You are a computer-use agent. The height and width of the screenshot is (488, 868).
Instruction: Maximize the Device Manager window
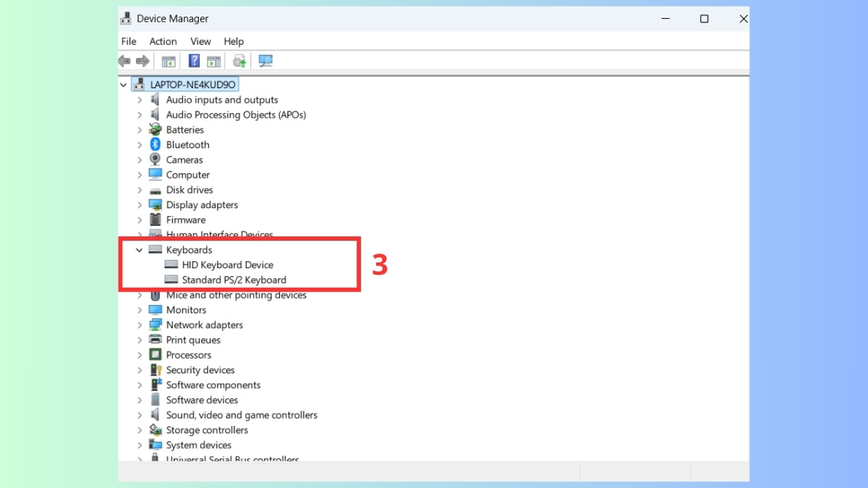click(704, 19)
